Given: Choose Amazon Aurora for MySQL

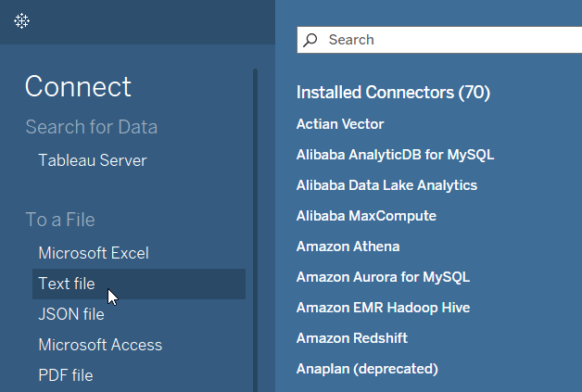Looking at the screenshot, I should coord(383,277).
